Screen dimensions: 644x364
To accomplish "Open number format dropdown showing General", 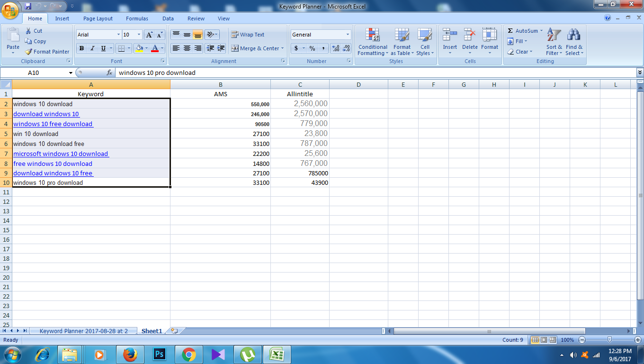I will pyautogui.click(x=348, y=35).
